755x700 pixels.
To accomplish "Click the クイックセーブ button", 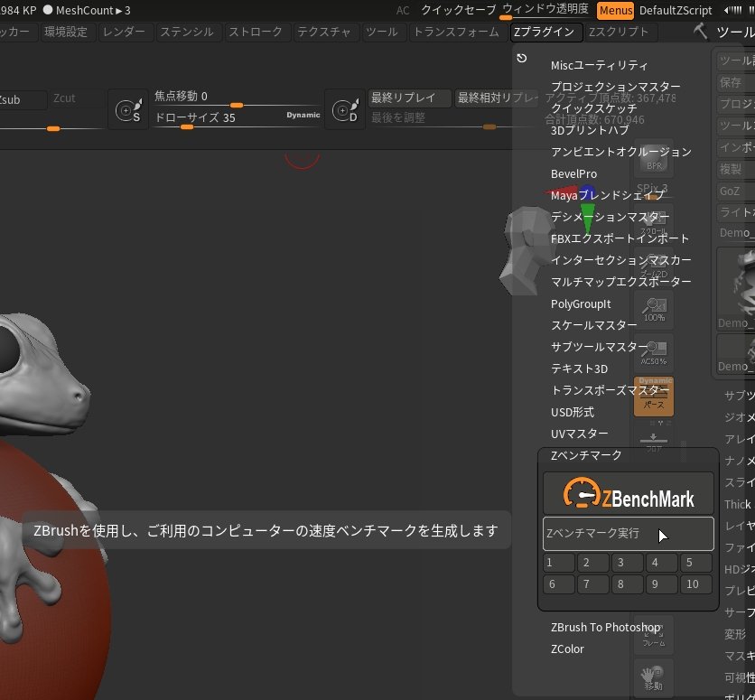I will (459, 10).
